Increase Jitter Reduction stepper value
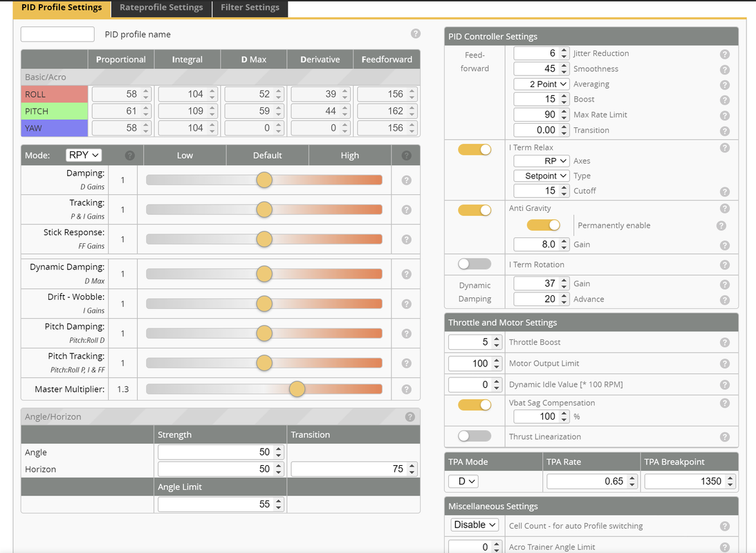 point(564,50)
